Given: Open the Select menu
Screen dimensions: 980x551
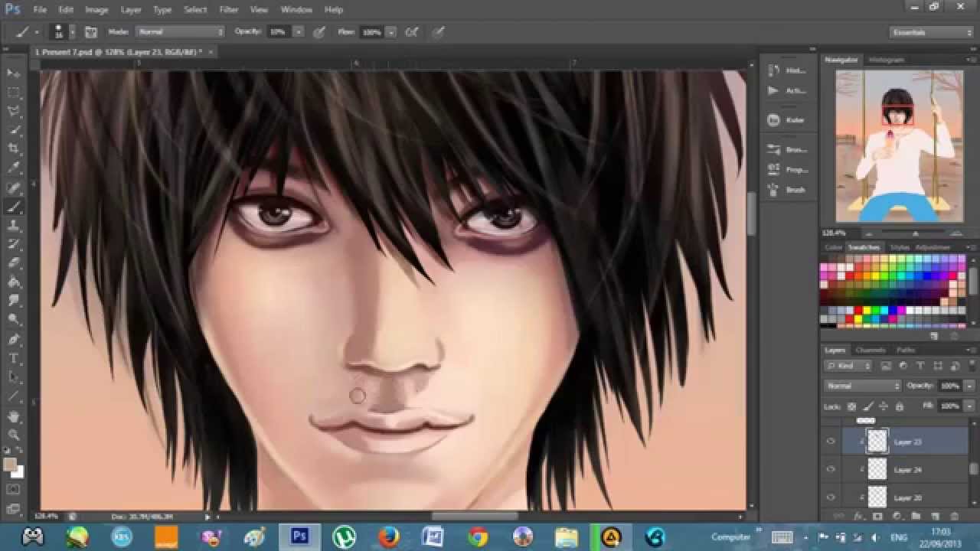Looking at the screenshot, I should click(x=195, y=10).
